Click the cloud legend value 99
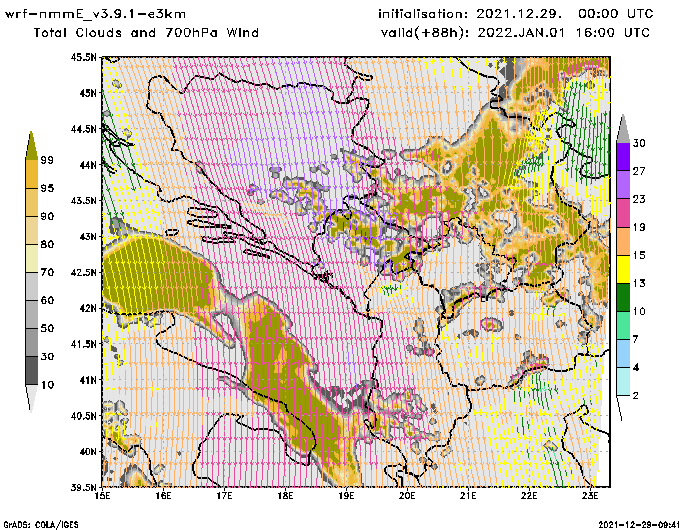The image size is (700, 530). coord(47,160)
